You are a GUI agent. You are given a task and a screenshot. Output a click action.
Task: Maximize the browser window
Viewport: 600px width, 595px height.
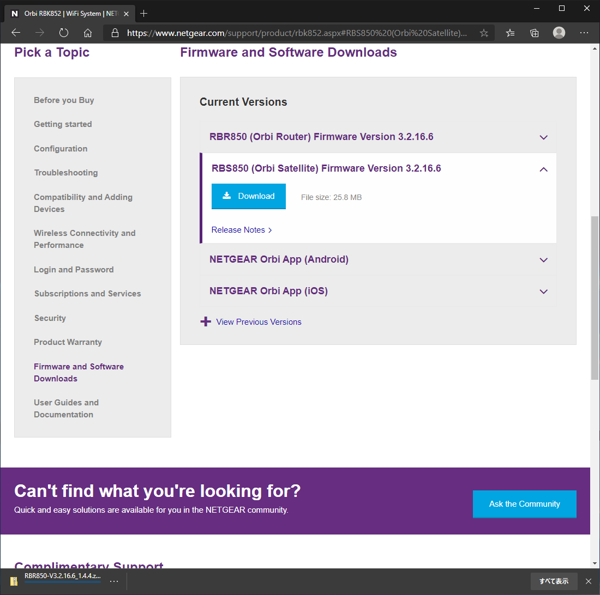[561, 8]
